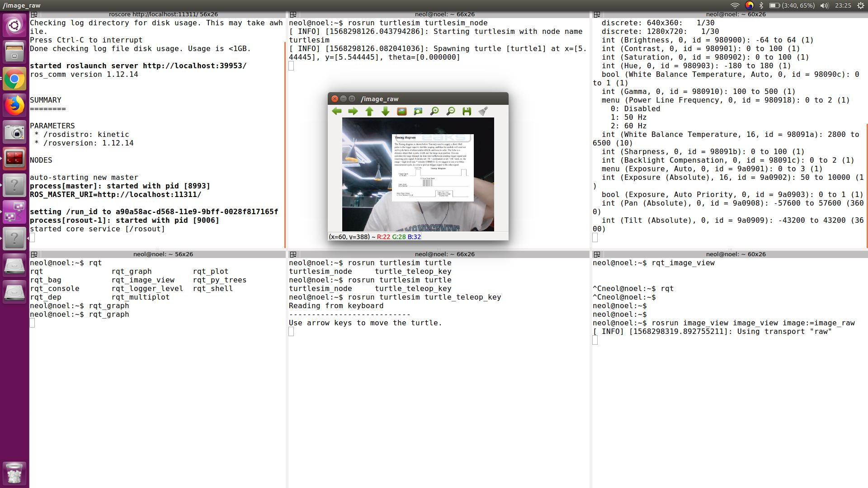The height and width of the screenshot is (488, 868).
Task: Show the image at original size
Action: pos(401,111)
